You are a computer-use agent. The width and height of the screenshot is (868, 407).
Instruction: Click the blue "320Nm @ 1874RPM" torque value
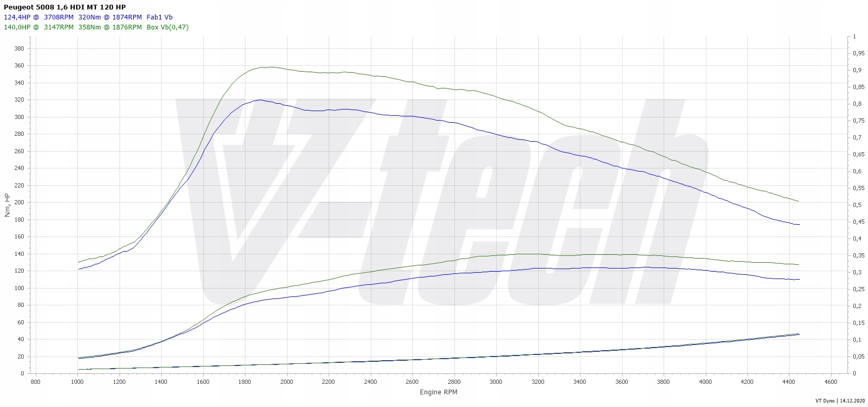tap(110, 17)
